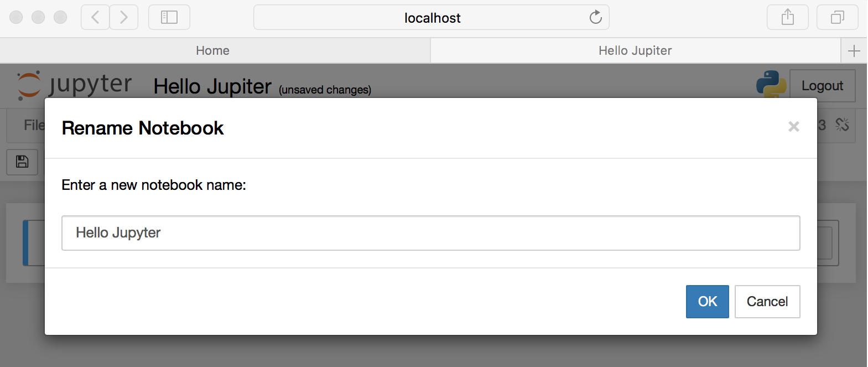
Task: Open a new browser tab with plus
Action: point(854,51)
